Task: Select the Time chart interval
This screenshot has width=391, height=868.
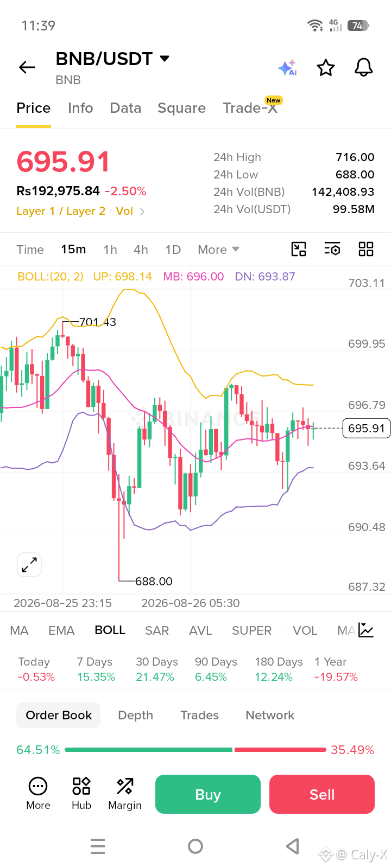Action: coord(30,250)
